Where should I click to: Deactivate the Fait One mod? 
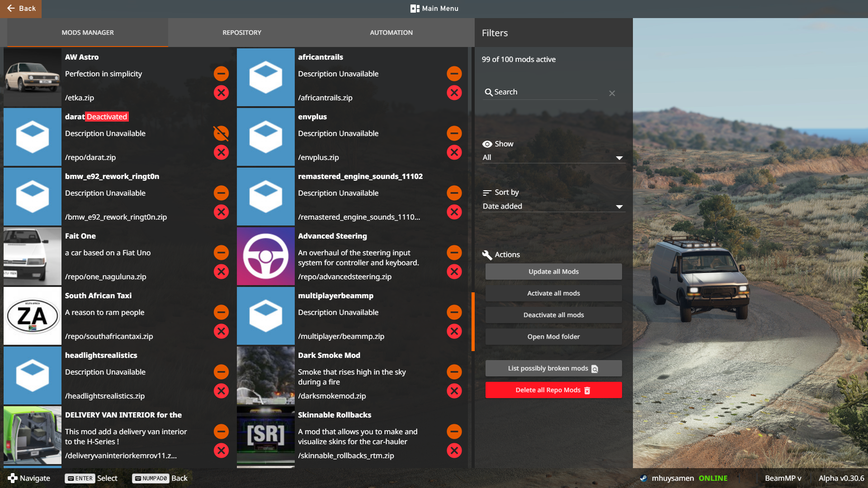[221, 253]
